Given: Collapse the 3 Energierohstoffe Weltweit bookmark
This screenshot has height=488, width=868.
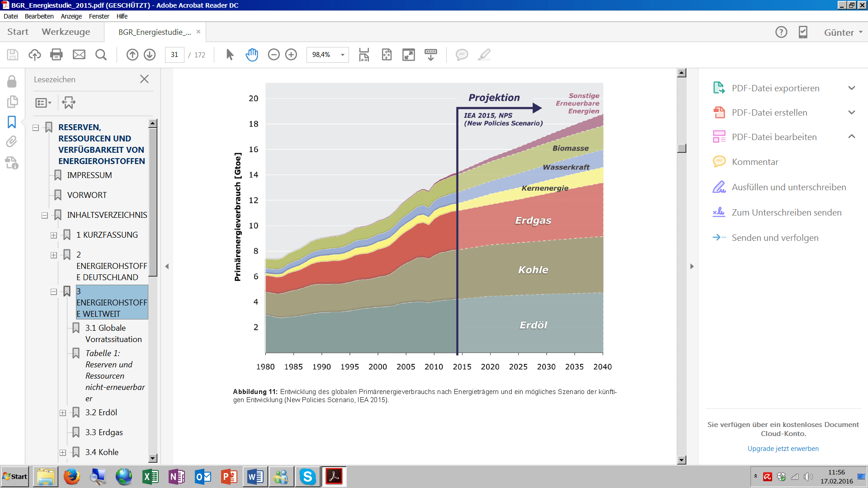Looking at the screenshot, I should click(54, 292).
